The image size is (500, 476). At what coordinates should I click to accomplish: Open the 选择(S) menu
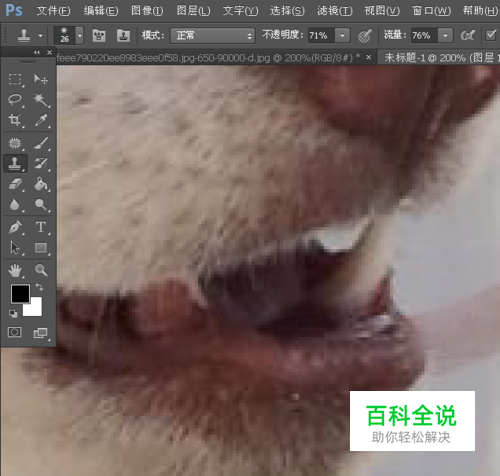(287, 11)
